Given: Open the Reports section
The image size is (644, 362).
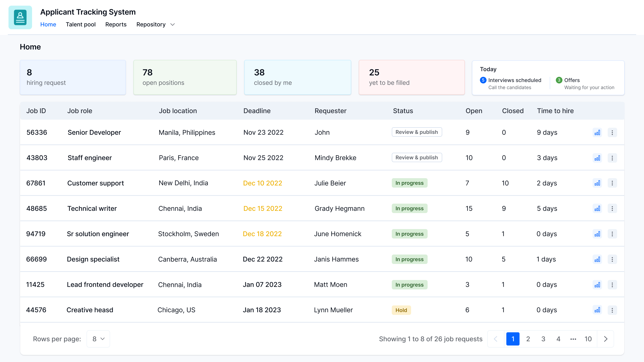Looking at the screenshot, I should click(x=116, y=25).
